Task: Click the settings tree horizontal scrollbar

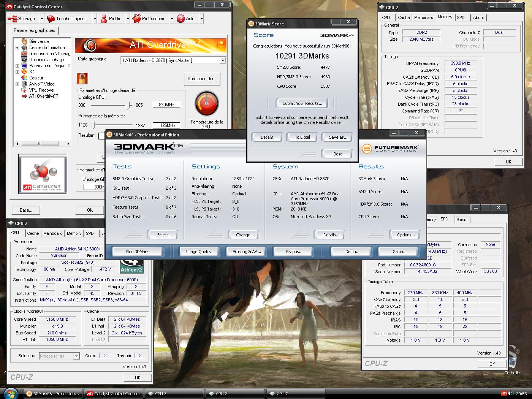Action: [x=42, y=144]
